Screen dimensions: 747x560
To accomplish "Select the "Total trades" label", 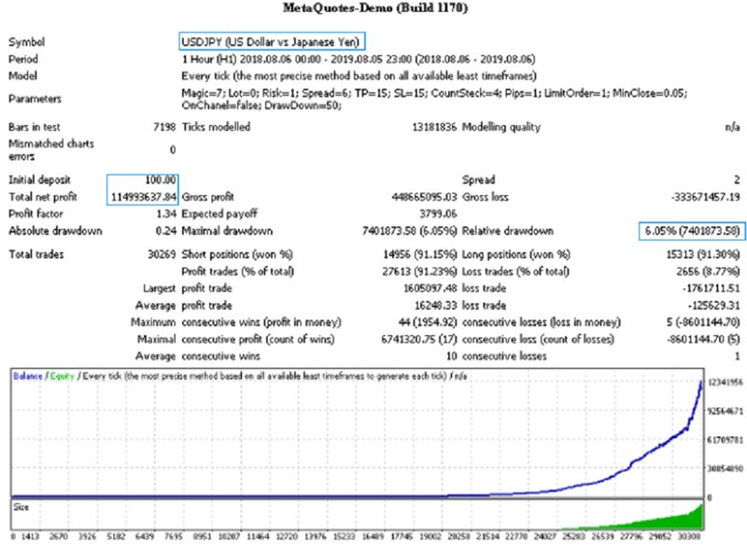I will tap(36, 255).
